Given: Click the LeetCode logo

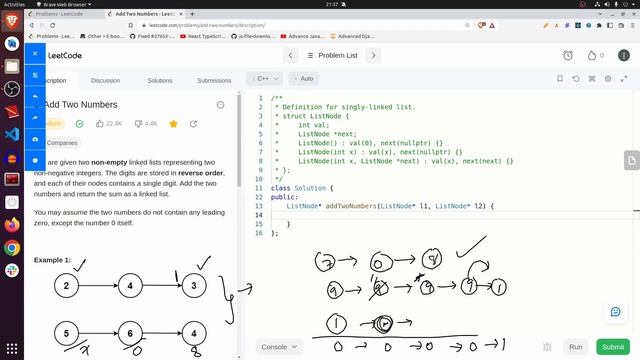Looking at the screenshot, I should tap(64, 56).
